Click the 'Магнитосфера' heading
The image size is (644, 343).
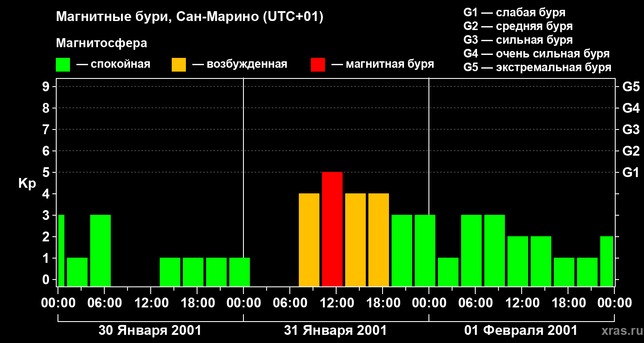[101, 43]
